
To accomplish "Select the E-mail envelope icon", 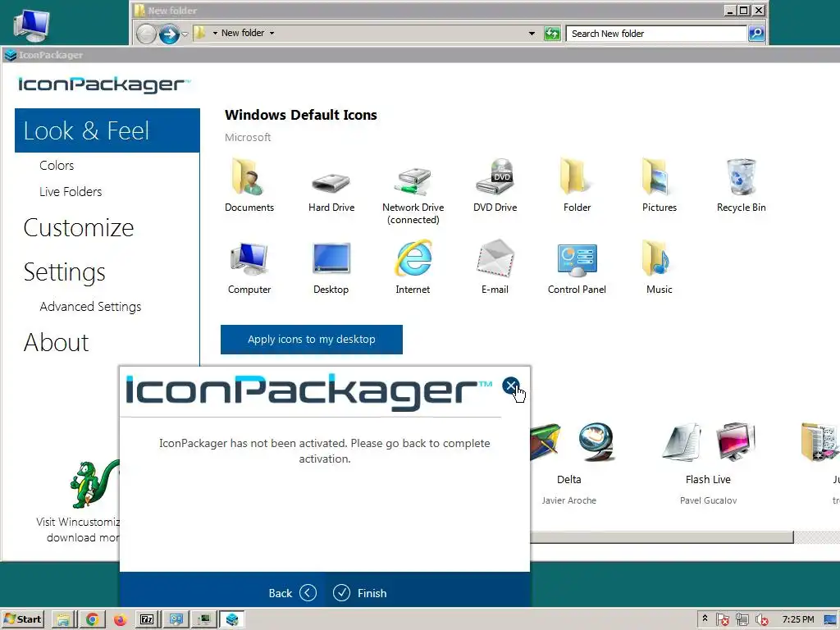I will tap(495, 258).
